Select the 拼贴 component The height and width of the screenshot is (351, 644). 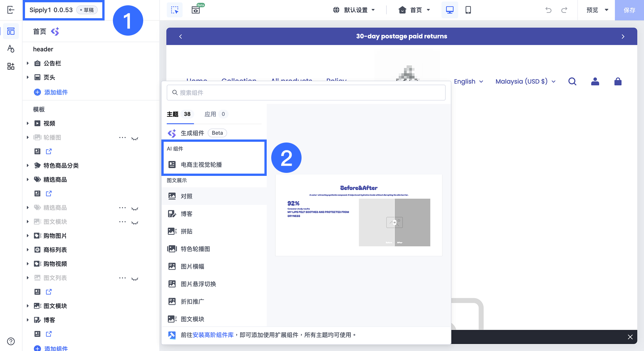point(214,231)
